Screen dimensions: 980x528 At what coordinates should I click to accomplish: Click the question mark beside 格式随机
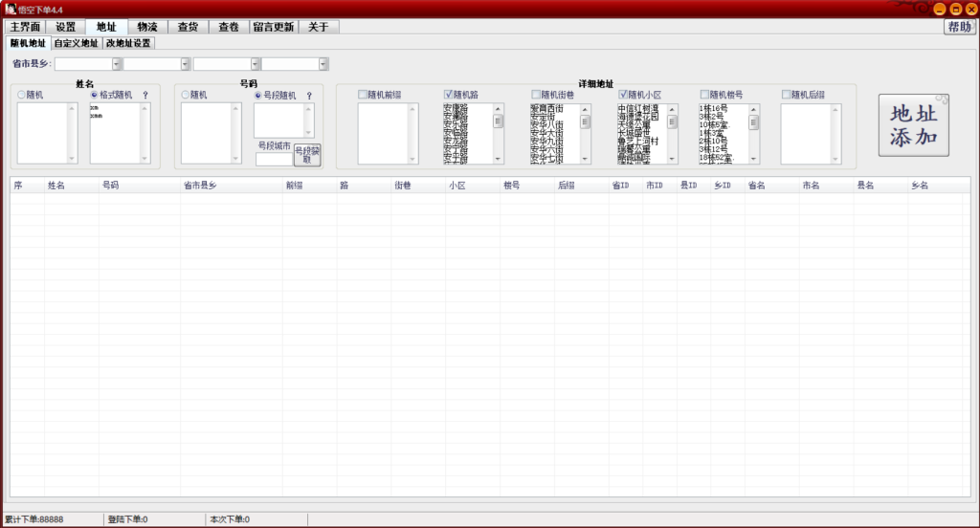coord(145,96)
